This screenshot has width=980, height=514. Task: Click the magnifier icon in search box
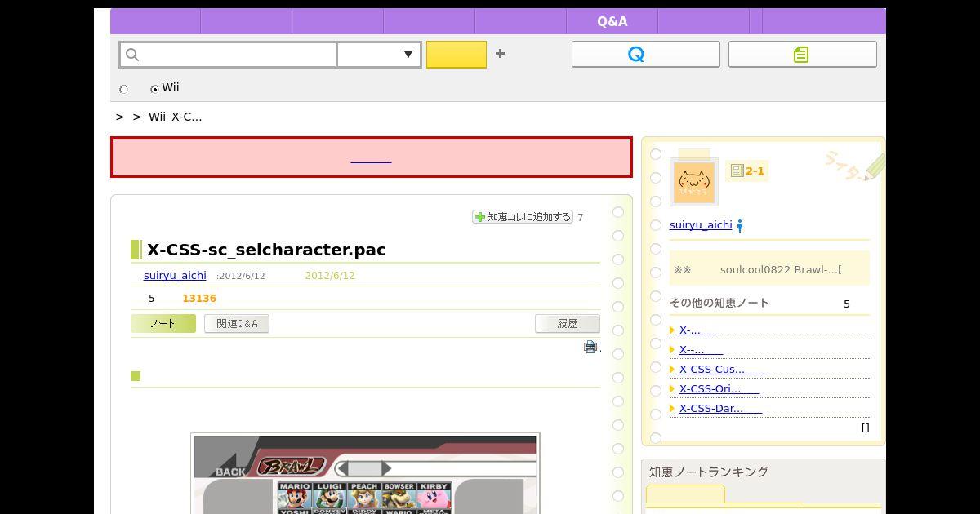click(132, 55)
